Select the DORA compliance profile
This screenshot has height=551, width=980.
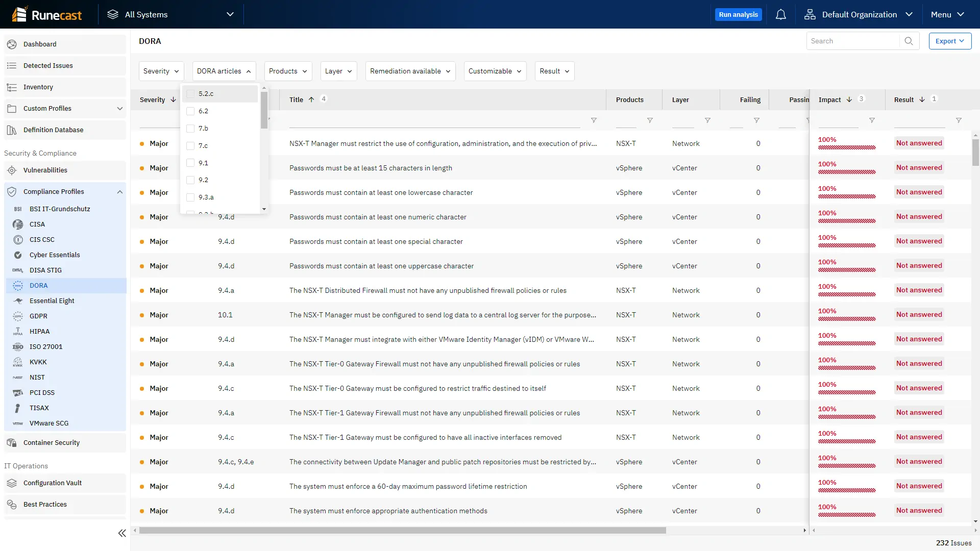click(x=38, y=285)
